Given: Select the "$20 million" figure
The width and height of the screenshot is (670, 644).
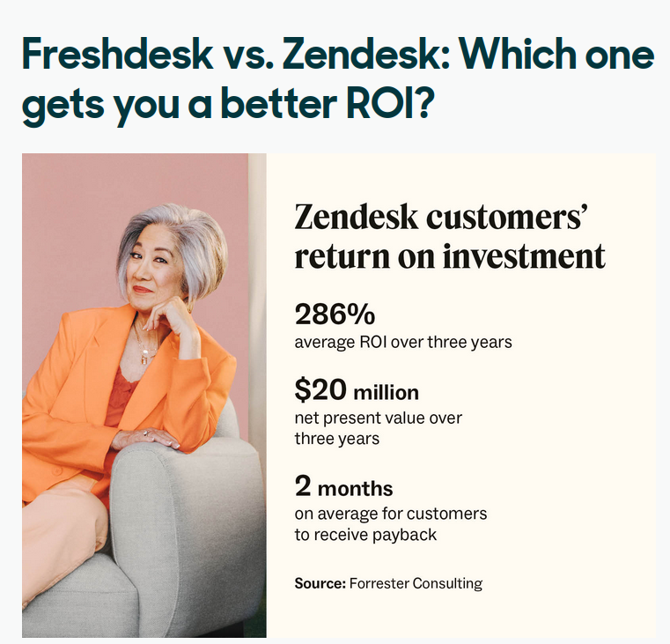Looking at the screenshot, I should coord(357,390).
